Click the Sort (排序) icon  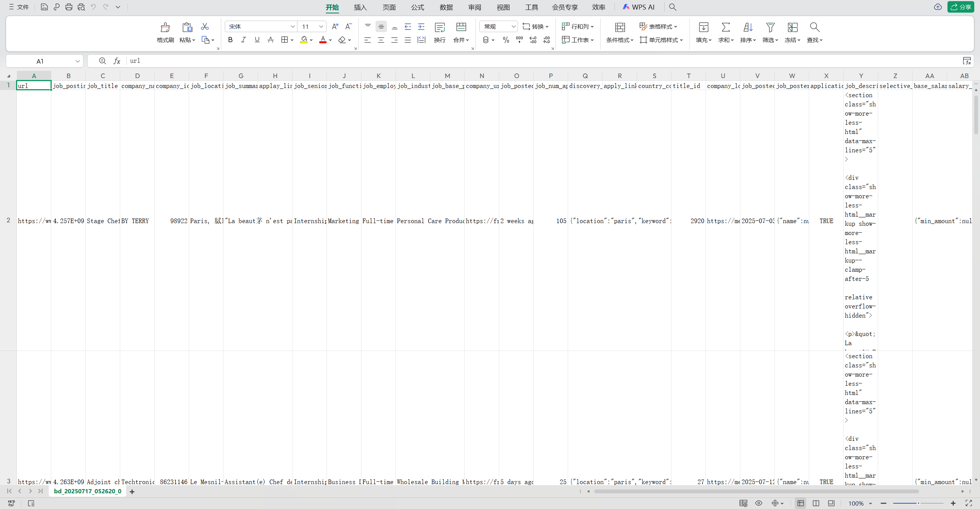(x=748, y=28)
